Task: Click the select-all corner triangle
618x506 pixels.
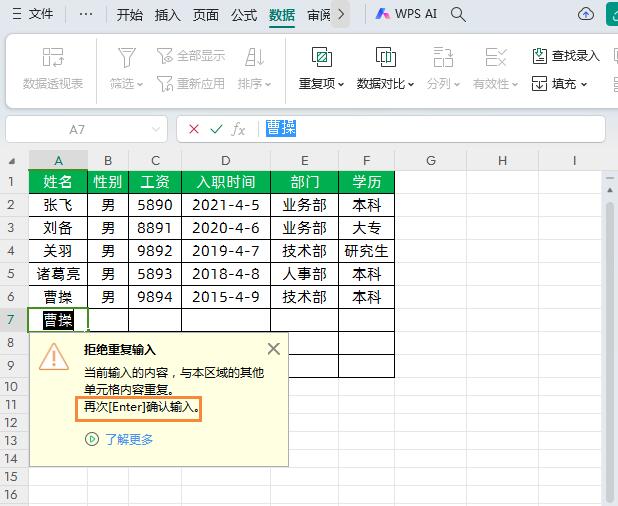Action: coord(12,161)
